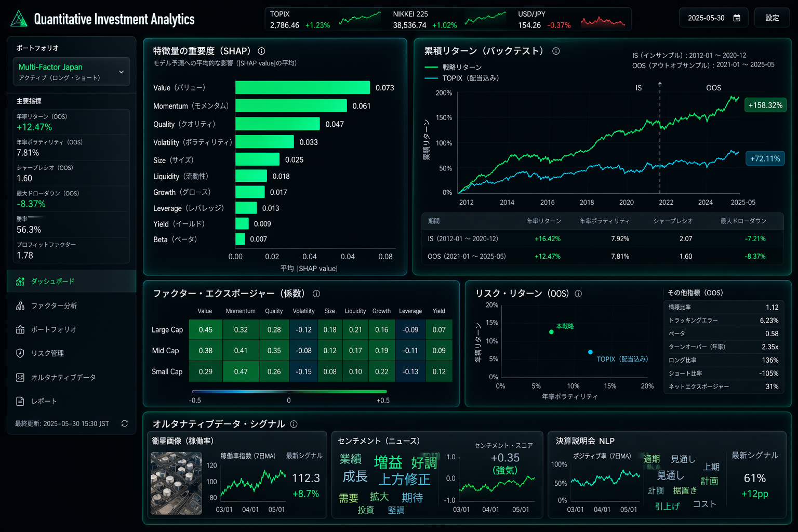
Task: Click the info icon beside リスク・リターン title
Action: (578, 294)
